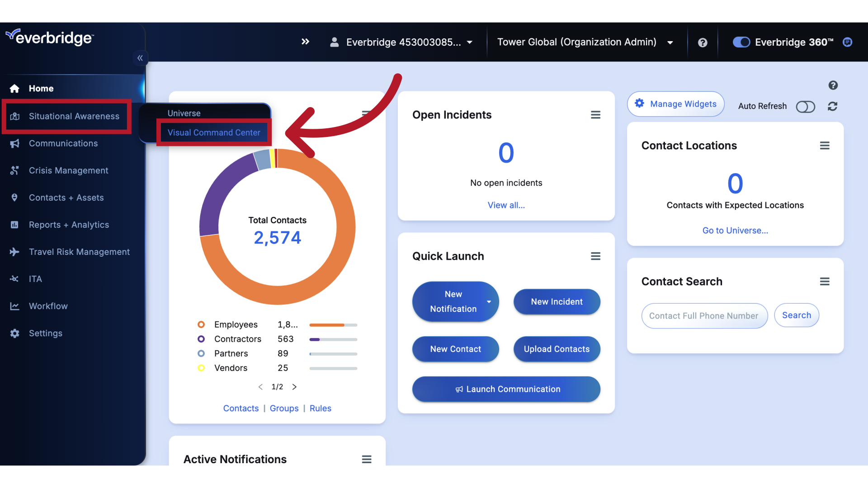Viewport: 868px width, 488px height.
Task: Select the Situational Awareness sidebar icon
Action: (x=15, y=117)
